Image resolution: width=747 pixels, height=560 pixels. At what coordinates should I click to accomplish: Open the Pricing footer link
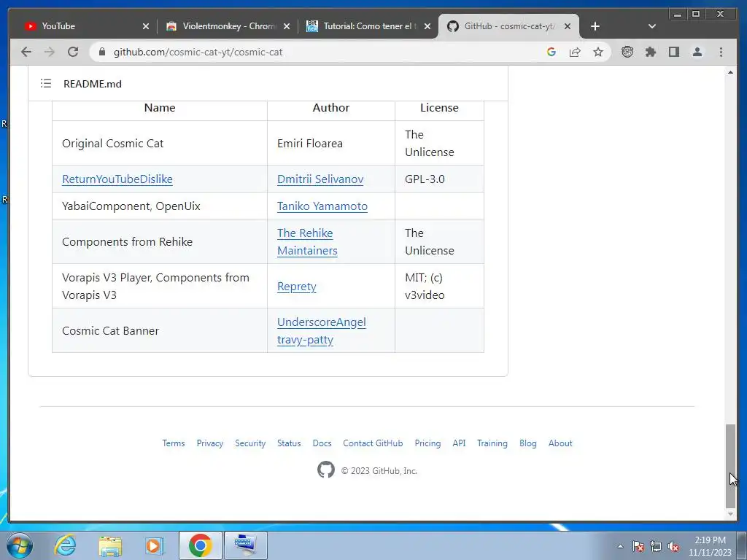[x=427, y=443]
